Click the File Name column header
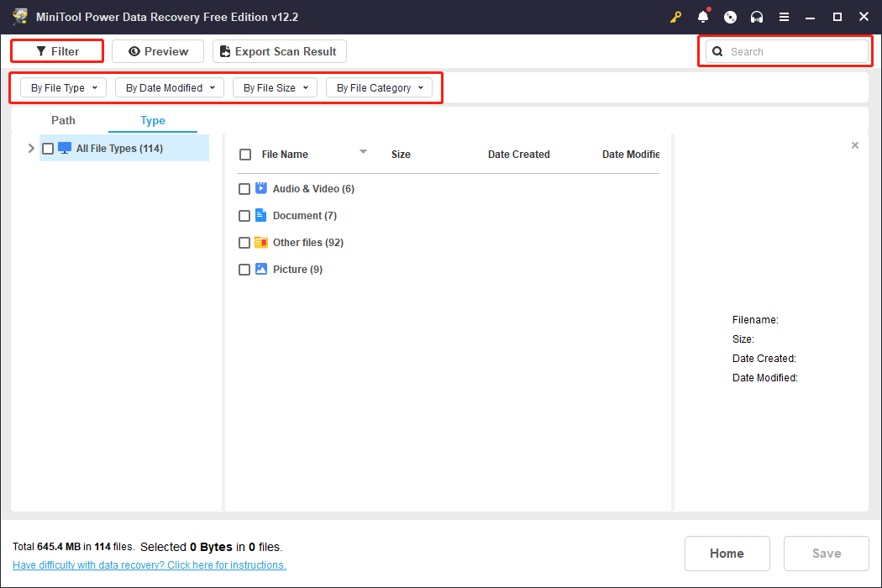Image resolution: width=882 pixels, height=588 pixels. [285, 155]
